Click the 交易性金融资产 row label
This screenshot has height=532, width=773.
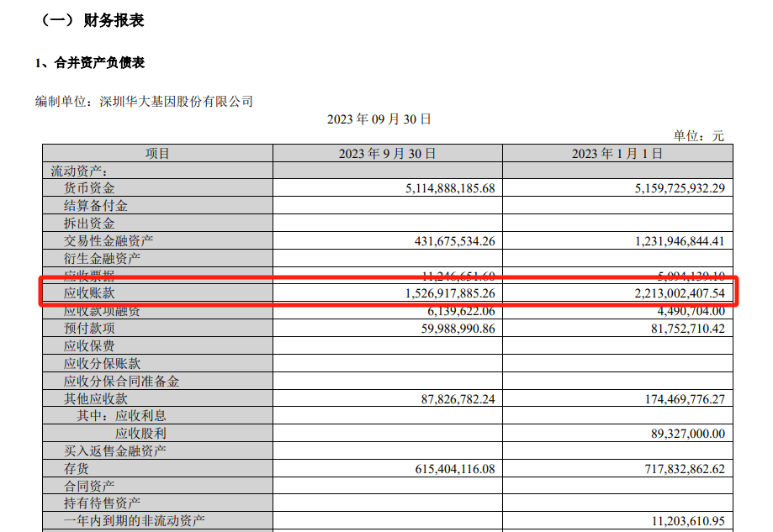click(x=109, y=241)
